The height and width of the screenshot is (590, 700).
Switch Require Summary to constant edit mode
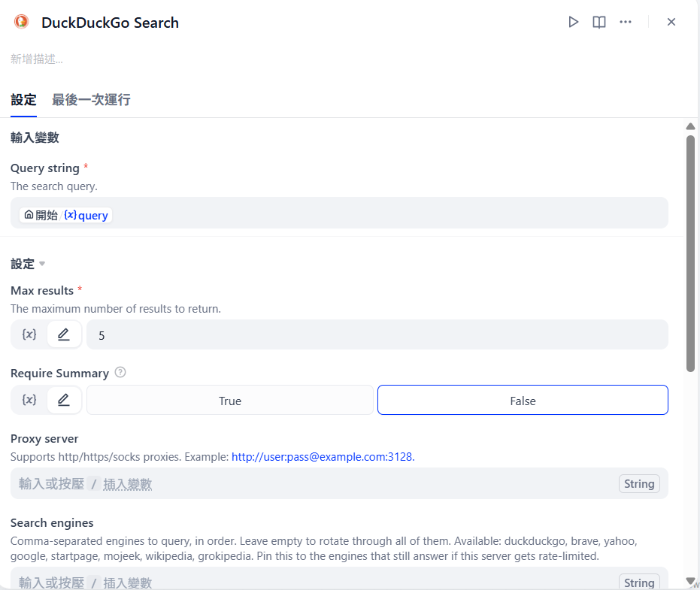click(x=64, y=400)
